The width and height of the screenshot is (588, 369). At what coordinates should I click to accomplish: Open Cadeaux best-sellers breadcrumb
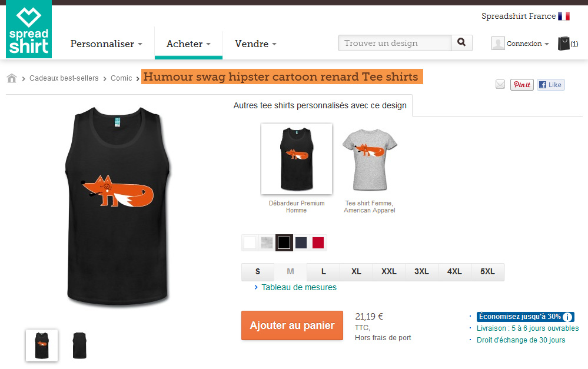(64, 78)
